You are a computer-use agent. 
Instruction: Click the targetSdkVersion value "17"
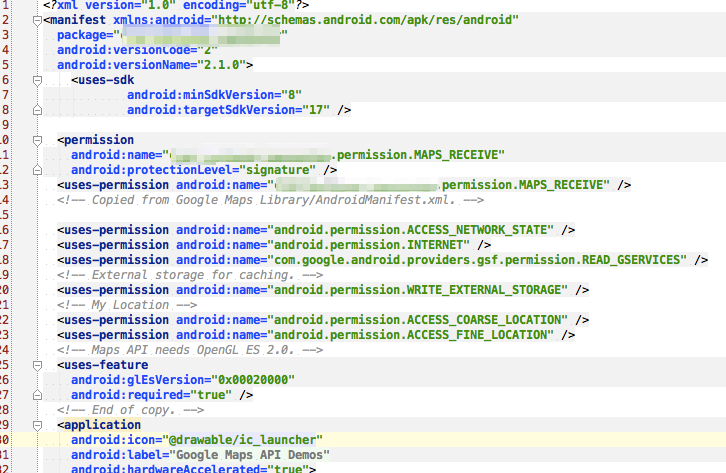[x=316, y=110]
